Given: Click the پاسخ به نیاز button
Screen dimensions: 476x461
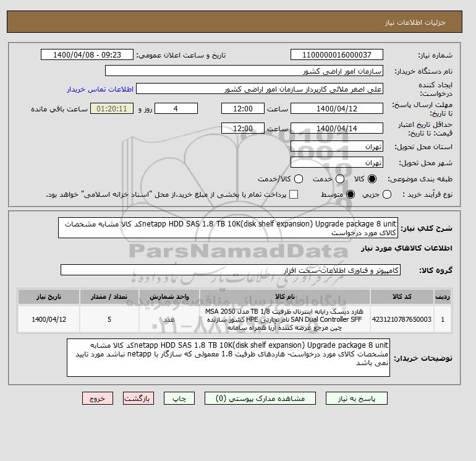Looking at the screenshot, I should pos(357,399).
